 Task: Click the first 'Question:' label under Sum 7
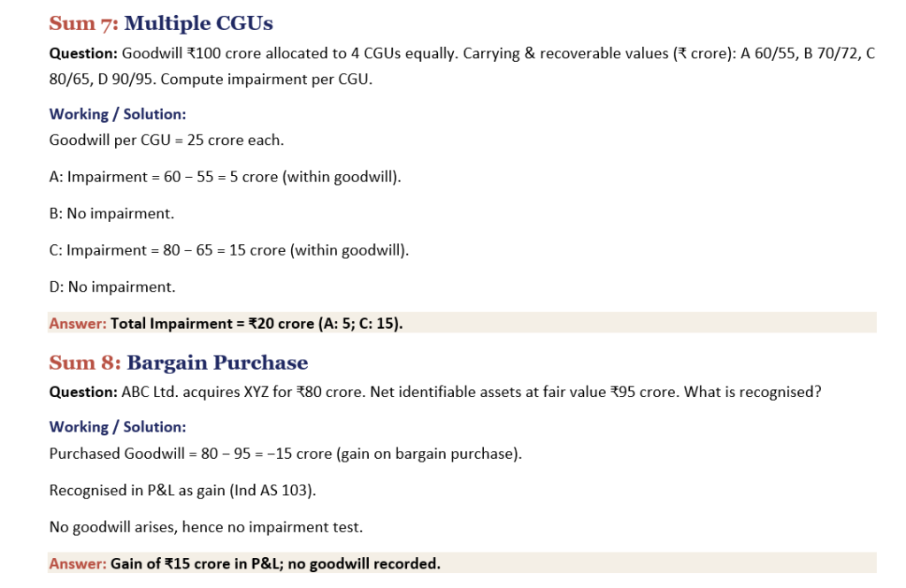[x=83, y=54]
